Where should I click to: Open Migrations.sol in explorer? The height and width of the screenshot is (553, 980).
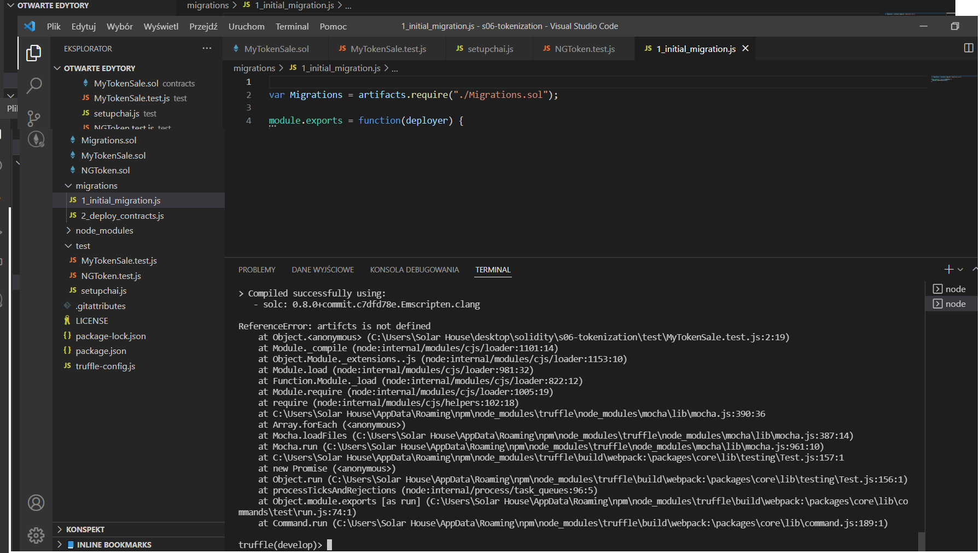108,140
